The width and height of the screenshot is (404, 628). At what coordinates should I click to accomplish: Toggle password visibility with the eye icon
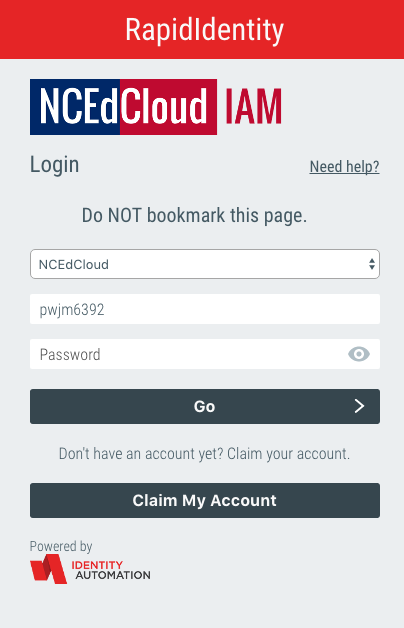pos(359,354)
